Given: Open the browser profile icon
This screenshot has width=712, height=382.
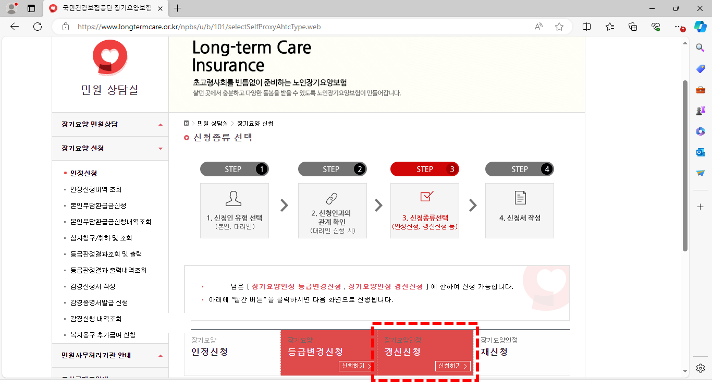Looking at the screenshot, I should 12,8.
